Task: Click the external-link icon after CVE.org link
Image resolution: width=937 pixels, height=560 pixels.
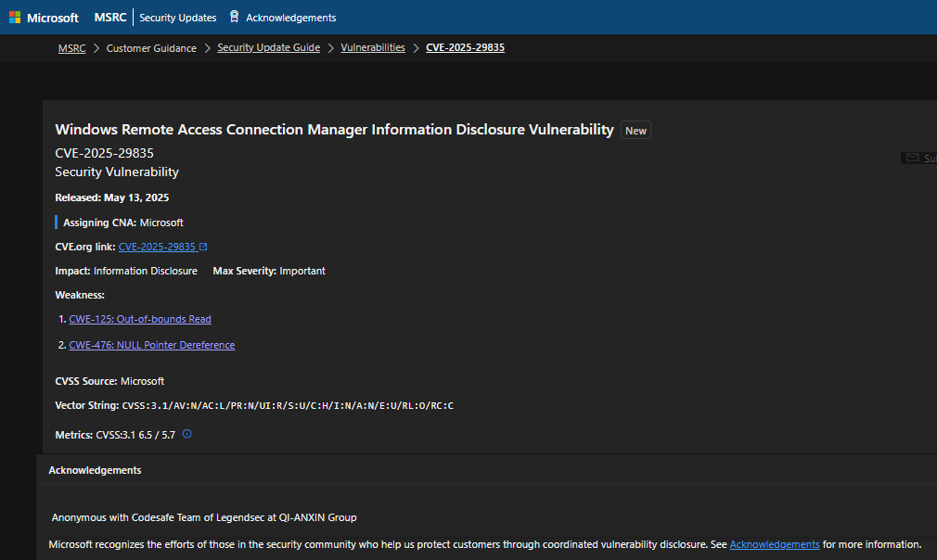Action: 203,247
